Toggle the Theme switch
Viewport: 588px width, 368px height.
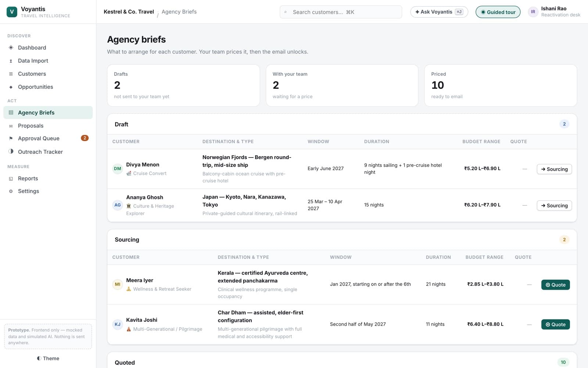[x=48, y=358]
